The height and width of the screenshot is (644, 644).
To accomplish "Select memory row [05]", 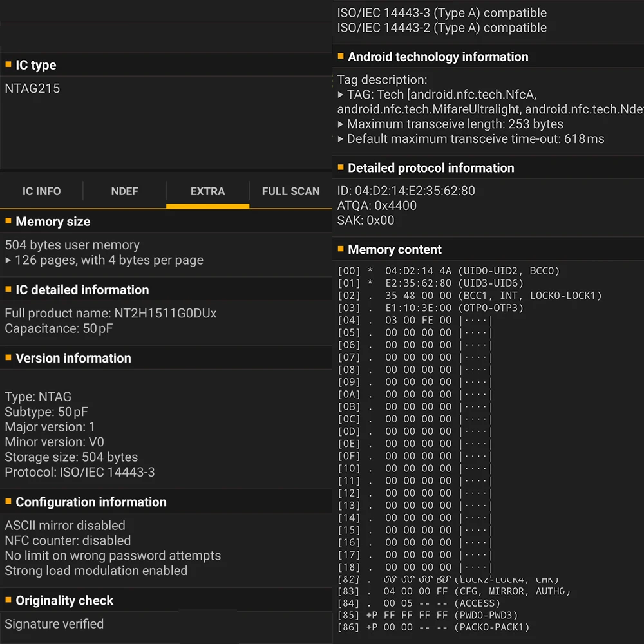I will tap(414, 333).
